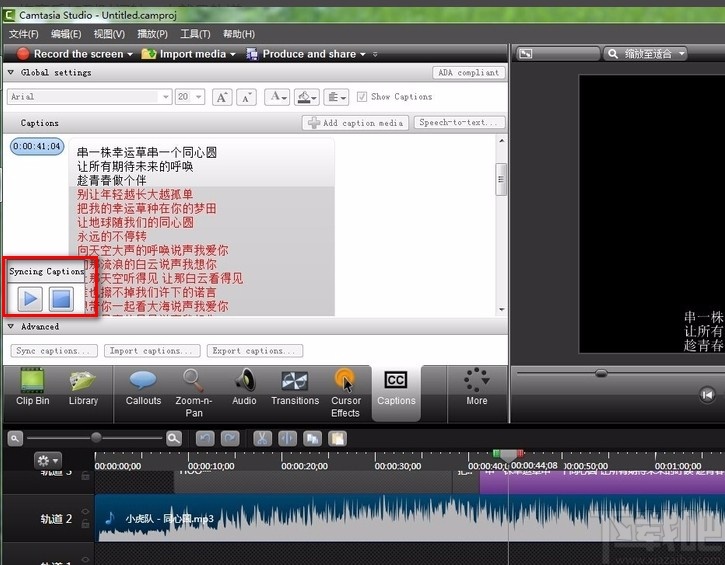Open the caption text color dropdown
725x565 pixels.
277,97
